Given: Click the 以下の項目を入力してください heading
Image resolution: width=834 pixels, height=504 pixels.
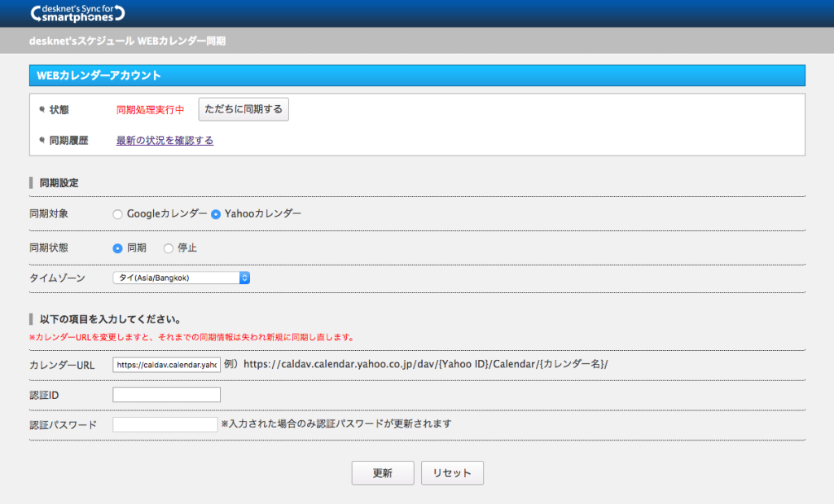Looking at the screenshot, I should (110, 319).
